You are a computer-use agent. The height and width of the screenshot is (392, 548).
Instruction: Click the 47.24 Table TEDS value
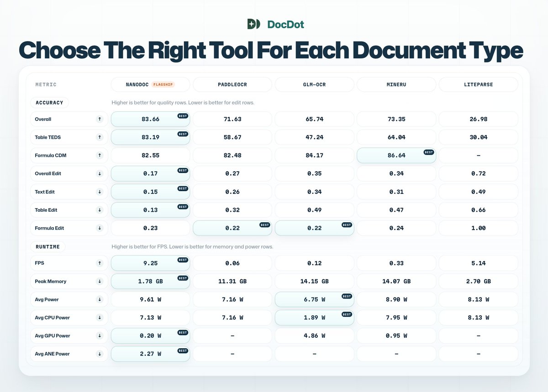point(314,137)
